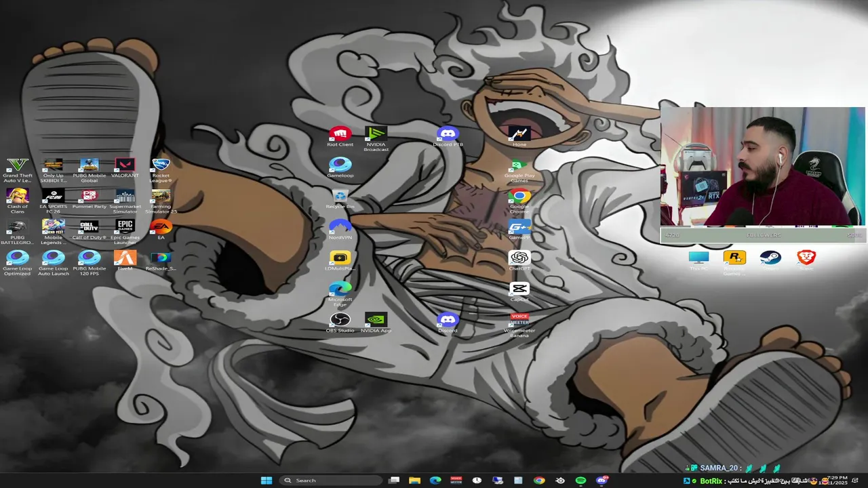Screen dimensions: 868x488
Task: Open Task View from the taskbar
Action: click(x=394, y=481)
